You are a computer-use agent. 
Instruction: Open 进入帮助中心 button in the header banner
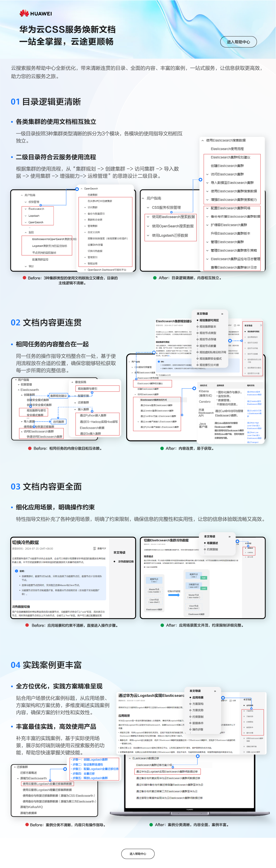(x=238, y=42)
